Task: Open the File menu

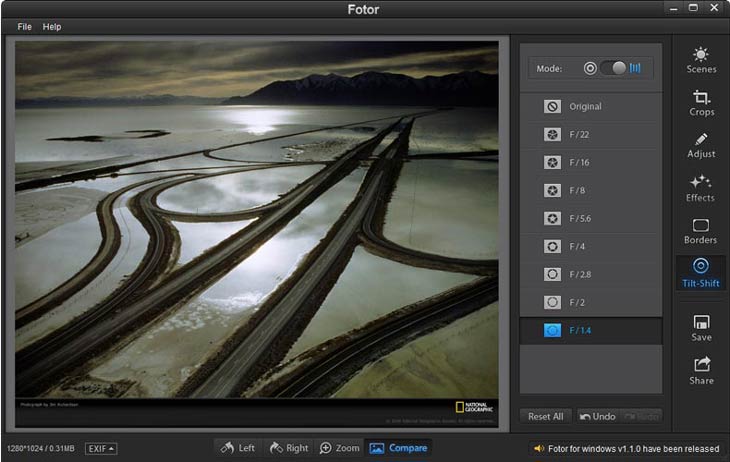Action: (x=24, y=26)
